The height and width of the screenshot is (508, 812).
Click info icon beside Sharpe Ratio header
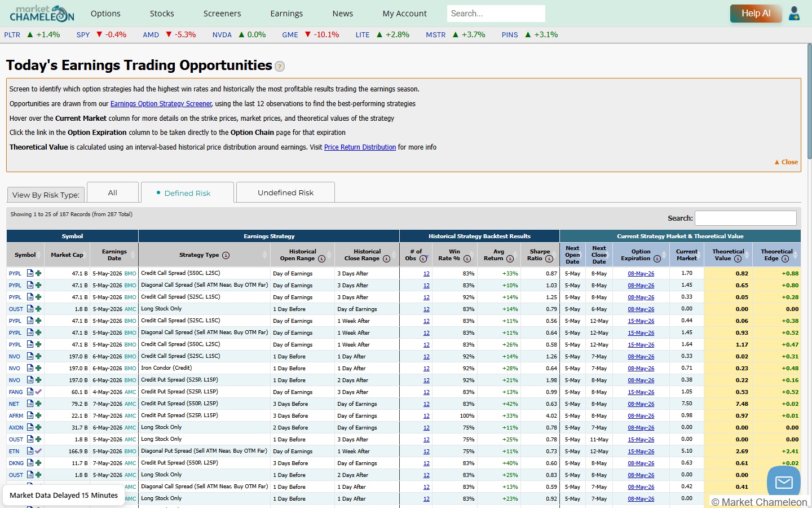(549, 259)
